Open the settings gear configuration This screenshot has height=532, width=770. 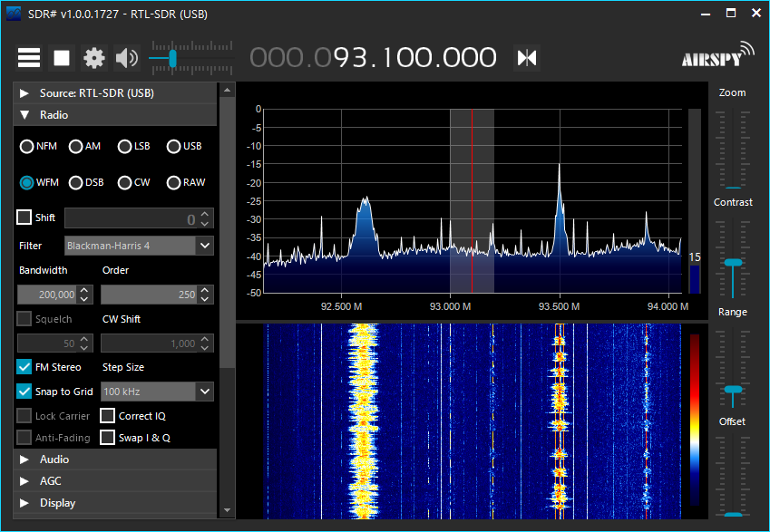(x=94, y=58)
